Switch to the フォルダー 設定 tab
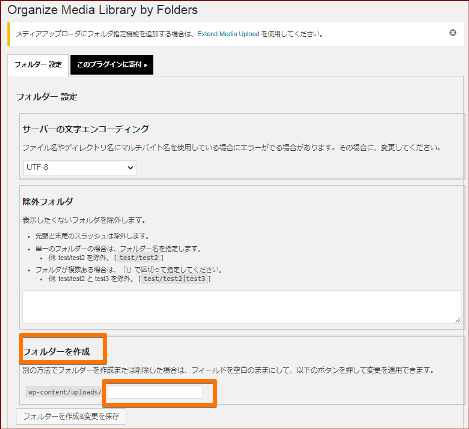The height and width of the screenshot is (429, 469). 38,65
